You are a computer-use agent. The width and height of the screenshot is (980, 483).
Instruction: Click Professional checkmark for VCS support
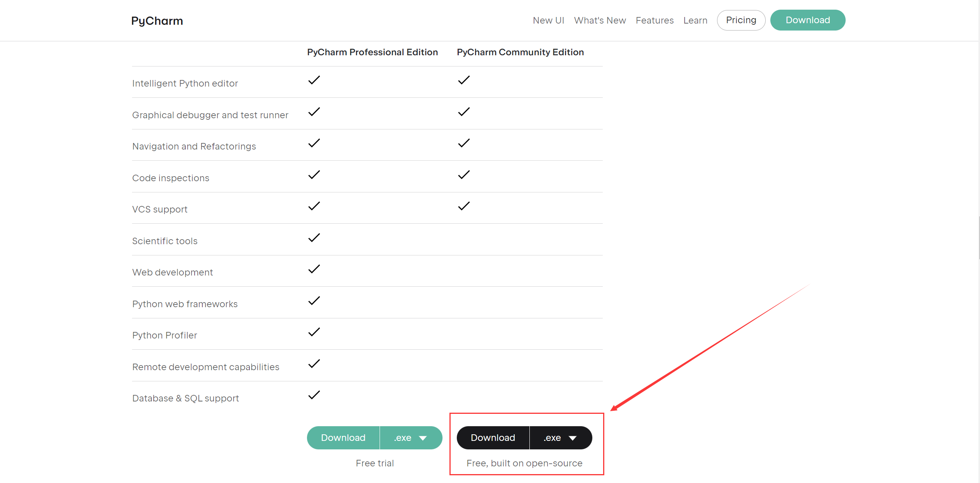tap(314, 206)
